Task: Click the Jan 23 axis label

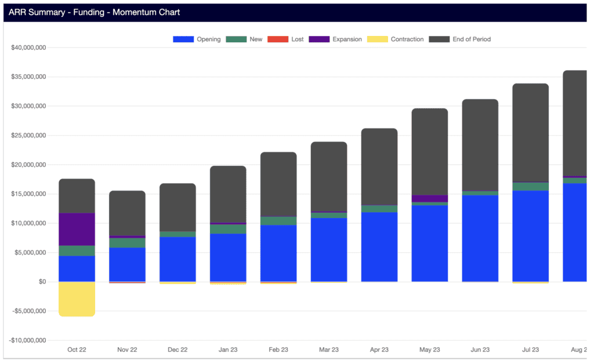Action: [x=228, y=350]
